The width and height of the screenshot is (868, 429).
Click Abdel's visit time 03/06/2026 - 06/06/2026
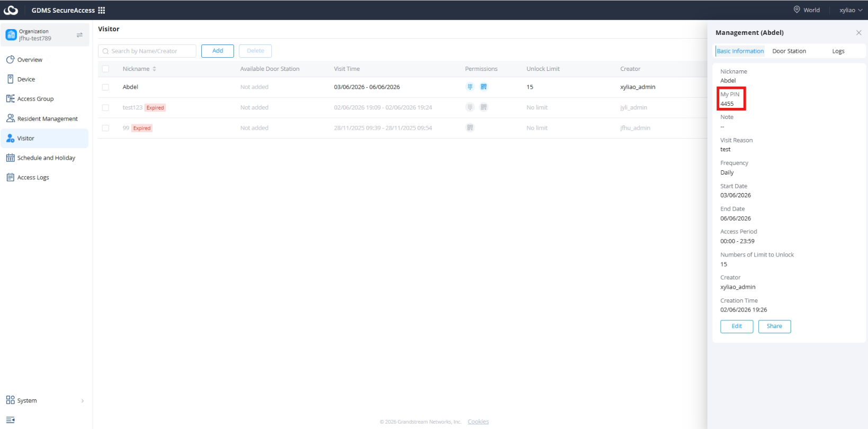(366, 87)
